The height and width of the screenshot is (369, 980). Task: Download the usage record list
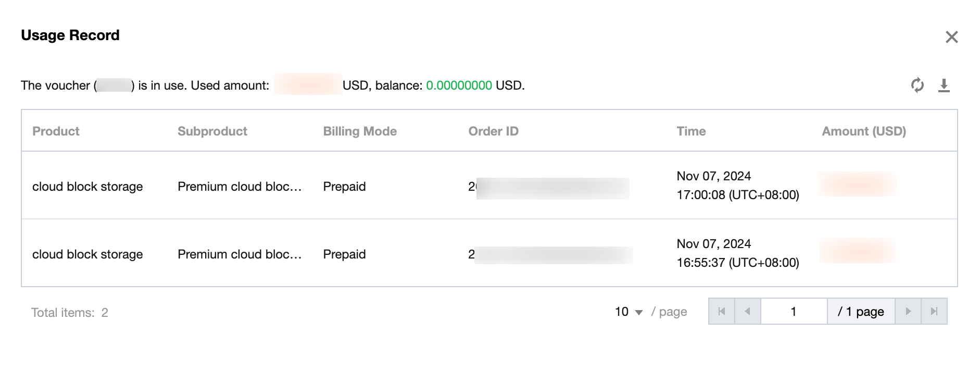pyautogui.click(x=944, y=85)
